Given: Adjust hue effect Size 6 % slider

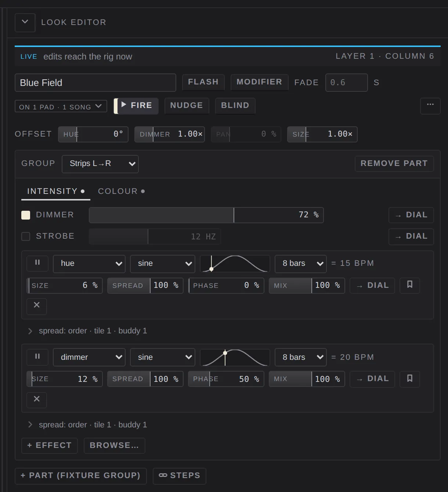Looking at the screenshot, I should [65, 286].
